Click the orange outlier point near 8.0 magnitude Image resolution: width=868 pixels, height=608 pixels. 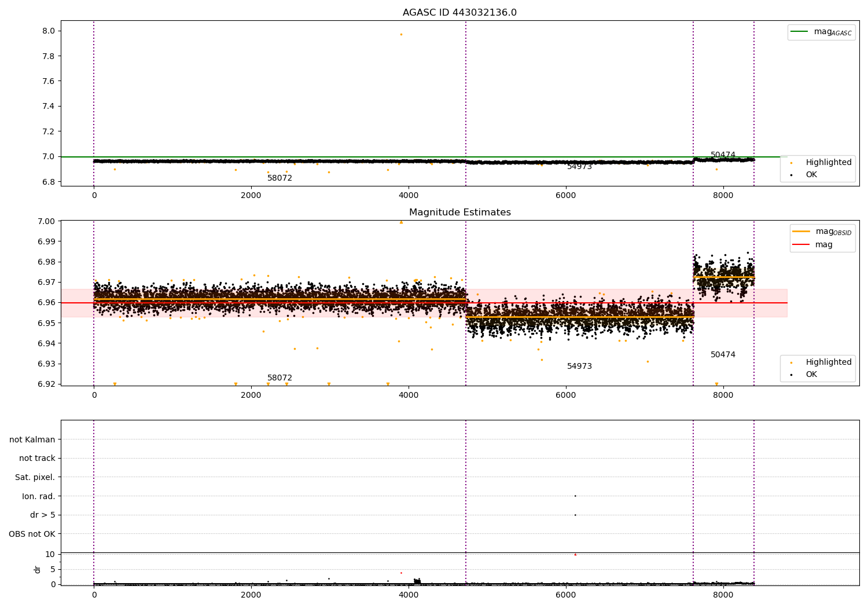[x=401, y=34]
